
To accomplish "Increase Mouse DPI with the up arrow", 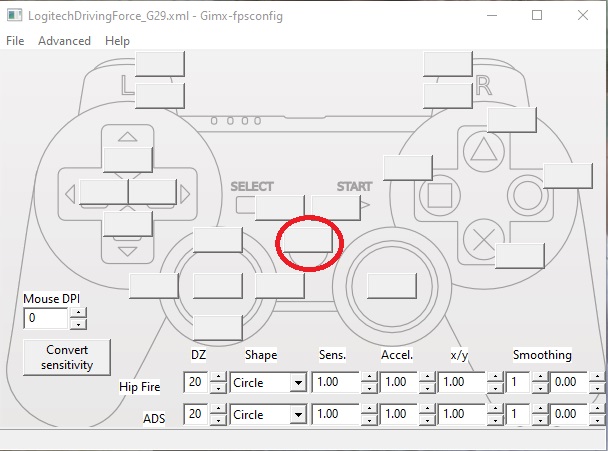I will [78, 313].
